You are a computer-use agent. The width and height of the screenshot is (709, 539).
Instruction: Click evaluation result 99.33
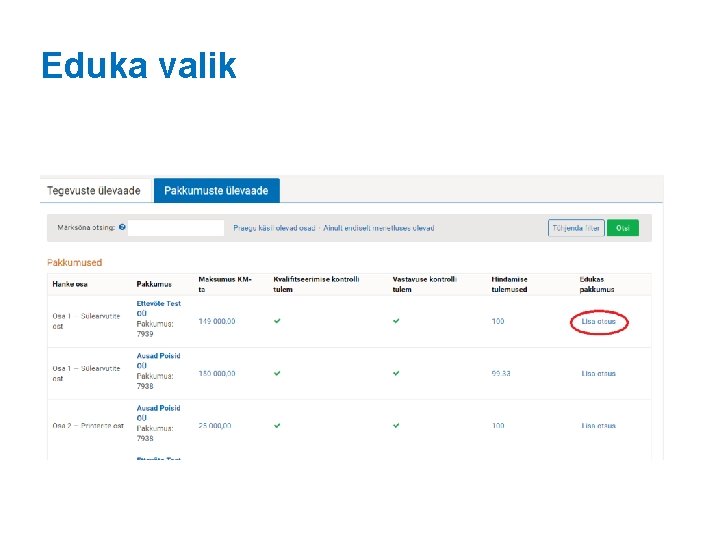coord(501,374)
